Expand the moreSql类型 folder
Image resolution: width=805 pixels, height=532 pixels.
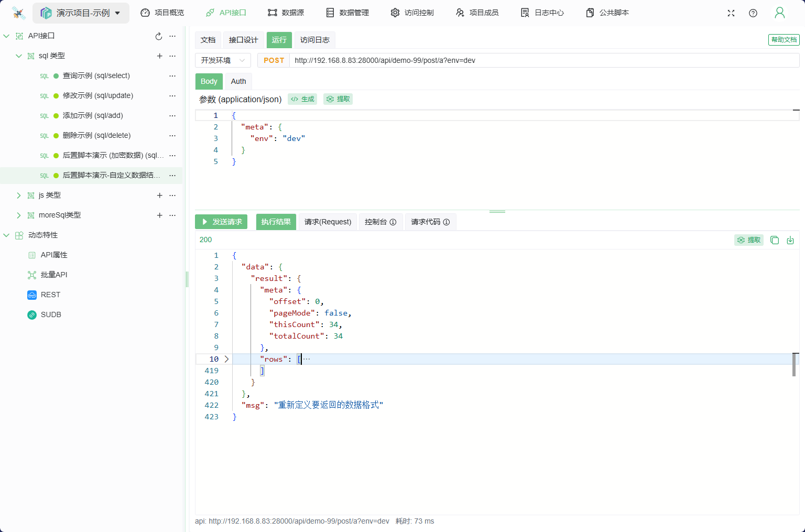click(x=19, y=215)
